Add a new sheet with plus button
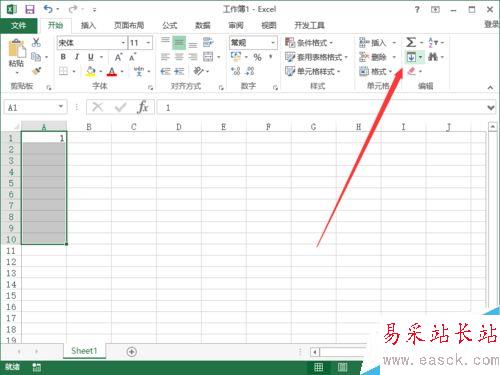Screen dimensions: 500x375 point(132,352)
